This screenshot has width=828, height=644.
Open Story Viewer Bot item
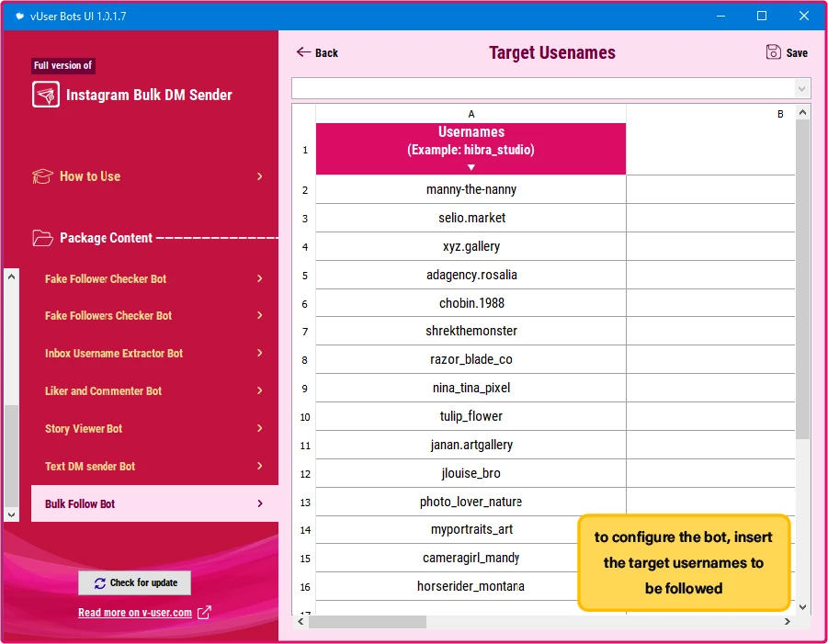[154, 429]
